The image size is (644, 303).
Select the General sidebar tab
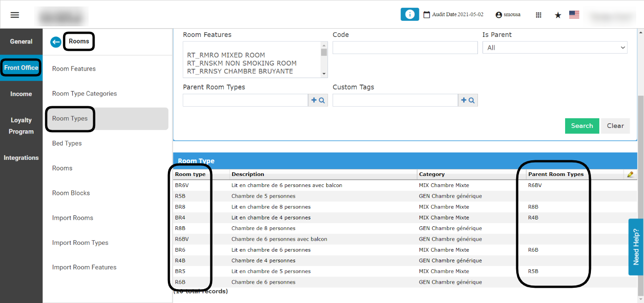(x=21, y=42)
